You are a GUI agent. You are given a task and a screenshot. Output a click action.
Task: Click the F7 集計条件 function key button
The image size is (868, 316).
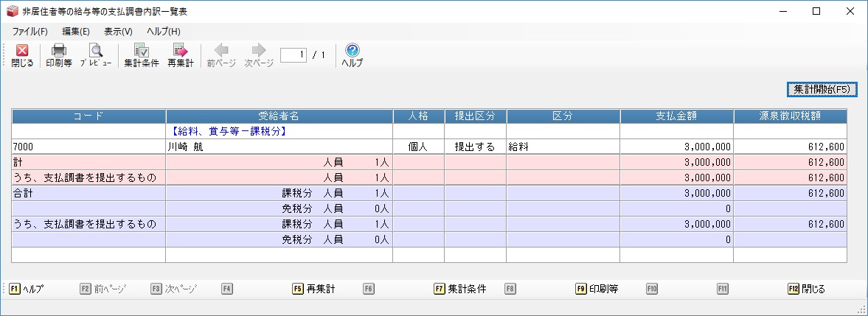(460, 289)
